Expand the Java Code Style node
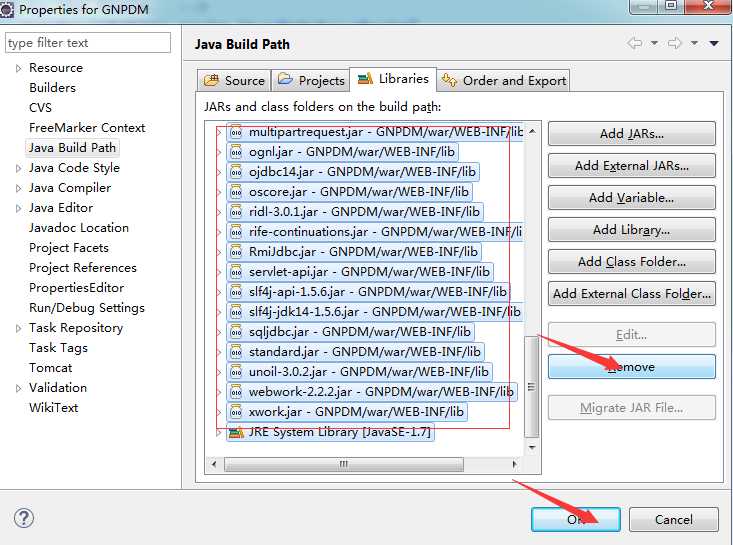This screenshot has width=733, height=545. pyautogui.click(x=18, y=169)
